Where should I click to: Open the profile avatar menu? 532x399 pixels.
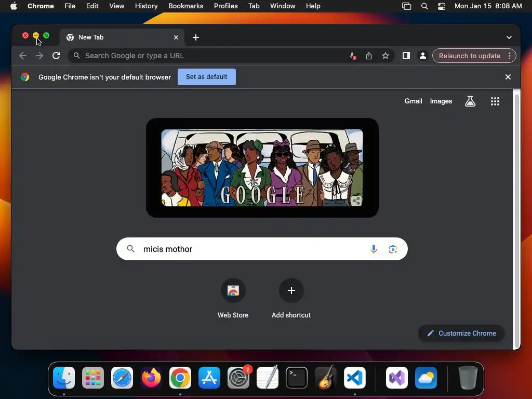[x=423, y=56]
